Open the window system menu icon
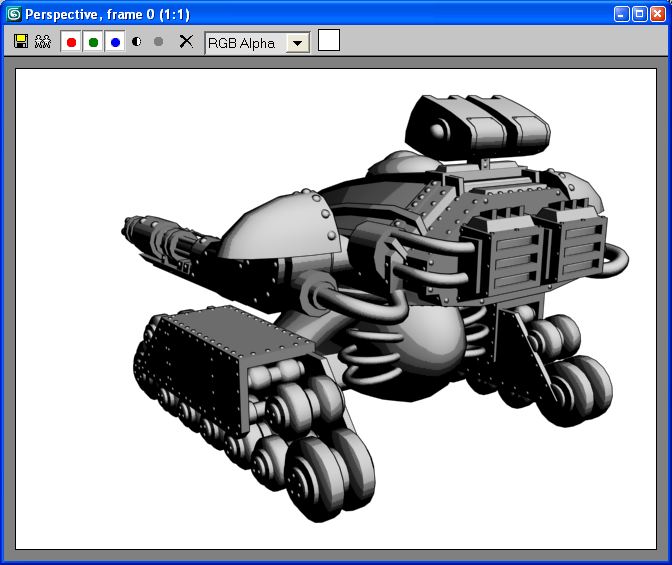This screenshot has height=565, width=672. click(14, 14)
